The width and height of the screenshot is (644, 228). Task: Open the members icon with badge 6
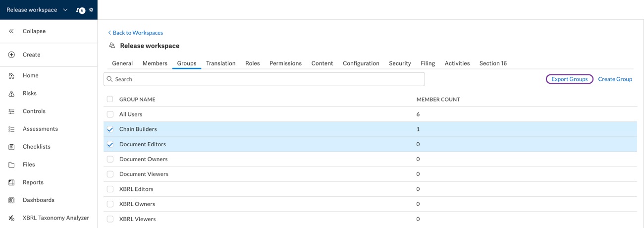80,10
